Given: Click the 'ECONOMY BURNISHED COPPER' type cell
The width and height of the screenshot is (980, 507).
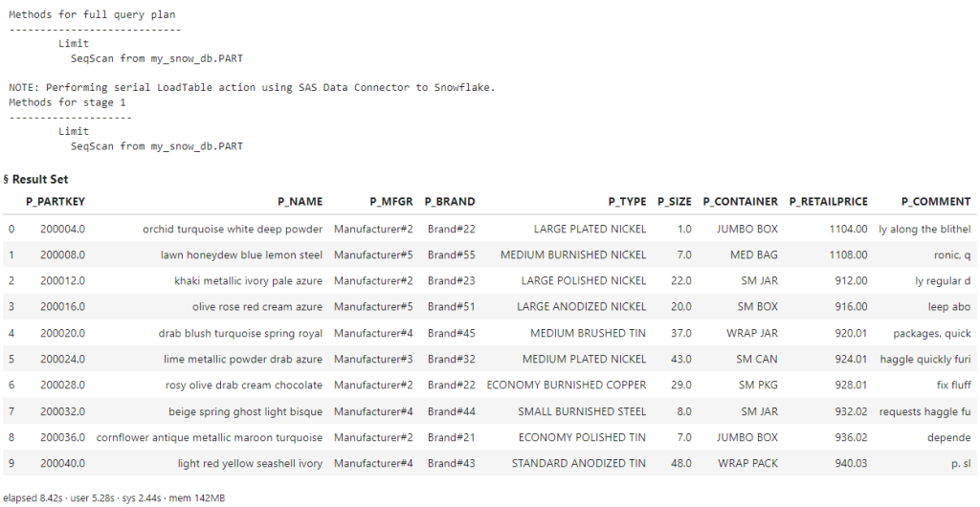Looking at the screenshot, I should point(567,386).
